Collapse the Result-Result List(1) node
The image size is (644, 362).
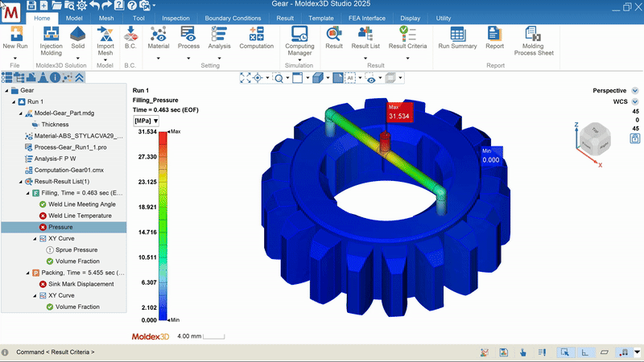tap(21, 182)
